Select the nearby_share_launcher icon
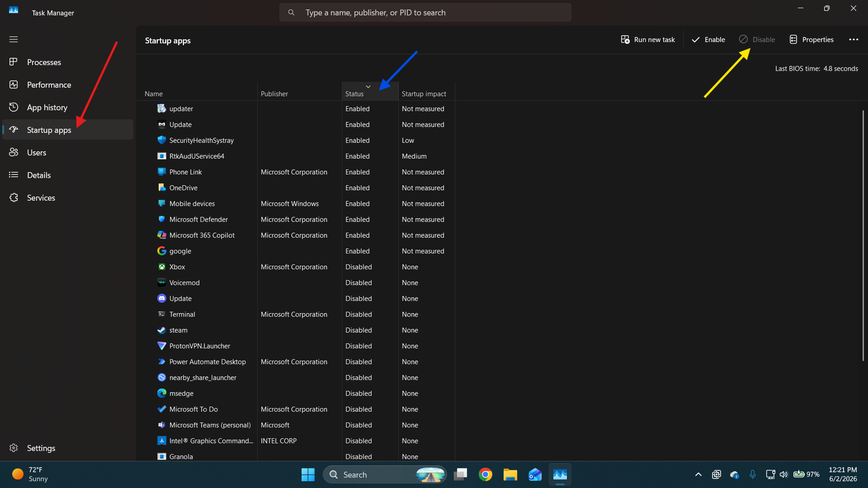The image size is (868, 488). coord(161,377)
